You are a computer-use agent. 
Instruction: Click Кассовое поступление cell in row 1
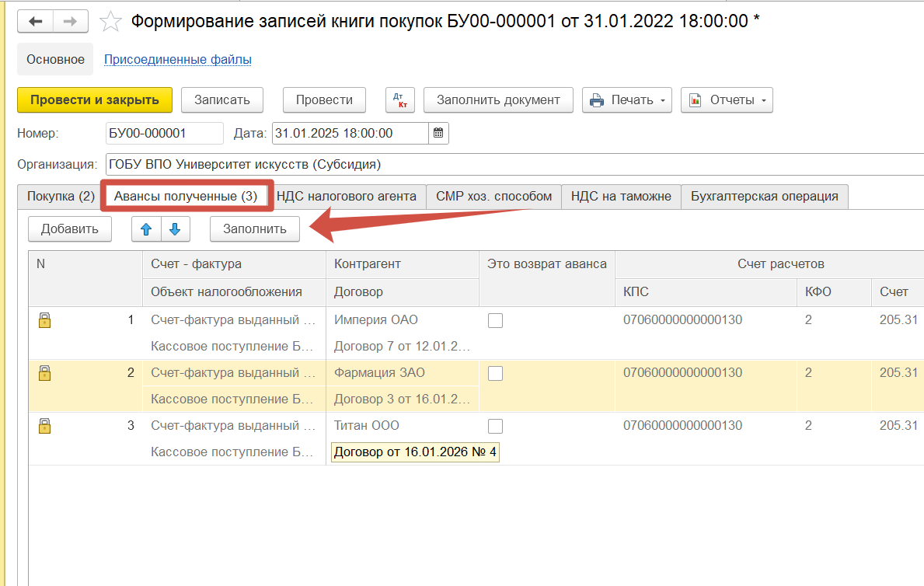pos(234,346)
